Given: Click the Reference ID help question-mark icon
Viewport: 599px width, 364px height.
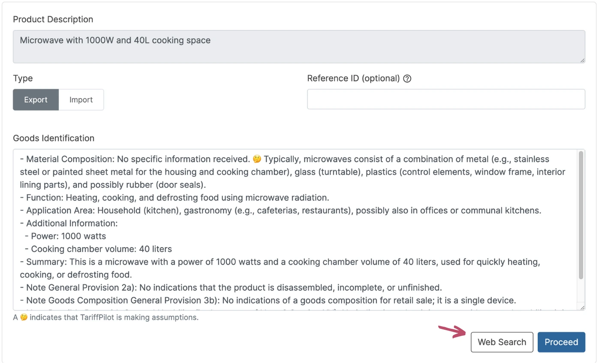Looking at the screenshot, I should pos(407,79).
